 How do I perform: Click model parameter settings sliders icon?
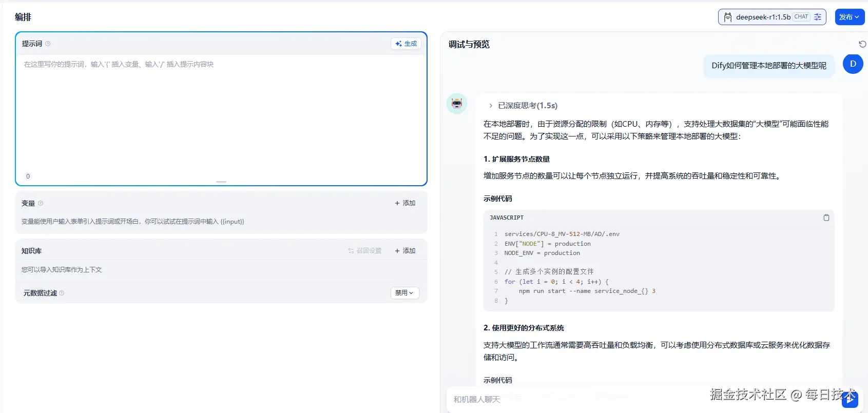click(x=818, y=17)
